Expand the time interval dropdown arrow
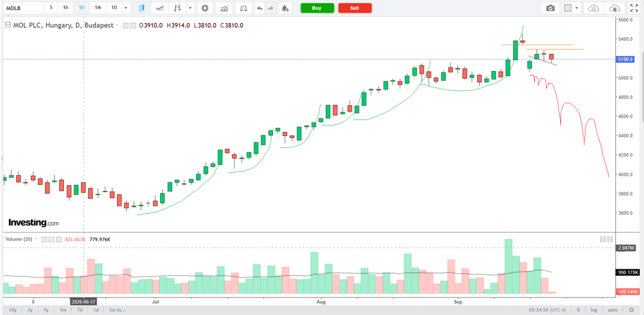Screen dimensions: 644x315 click(126, 8)
